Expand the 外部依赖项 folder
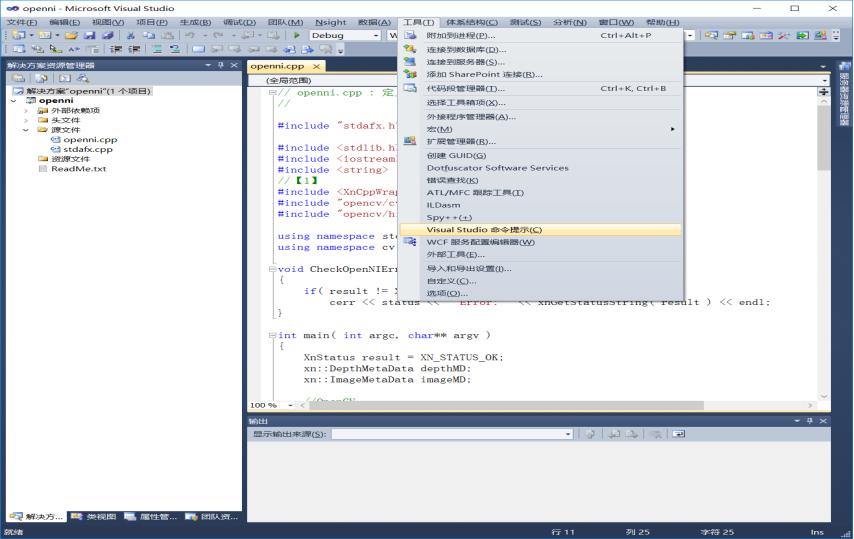Viewport: 854px width, 539px height. [x=26, y=111]
